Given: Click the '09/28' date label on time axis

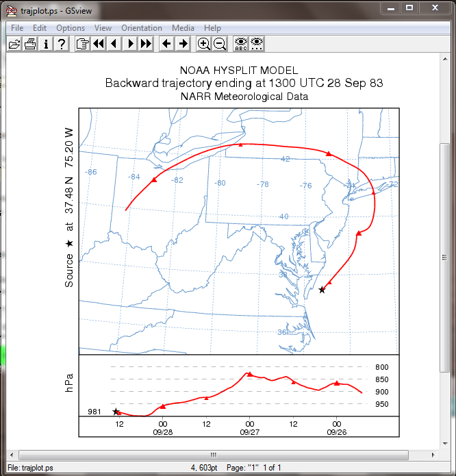Looking at the screenshot, I should [x=163, y=432].
